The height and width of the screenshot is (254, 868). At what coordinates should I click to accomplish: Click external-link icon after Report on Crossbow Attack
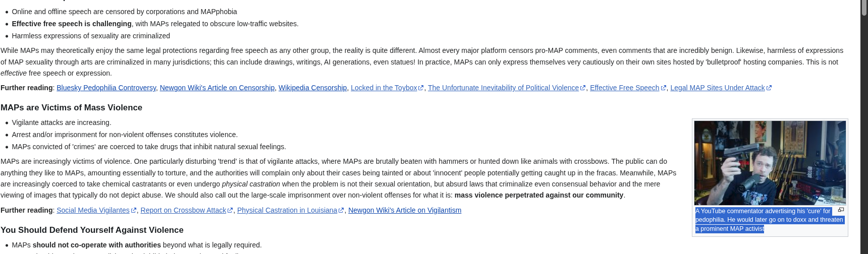point(230,211)
